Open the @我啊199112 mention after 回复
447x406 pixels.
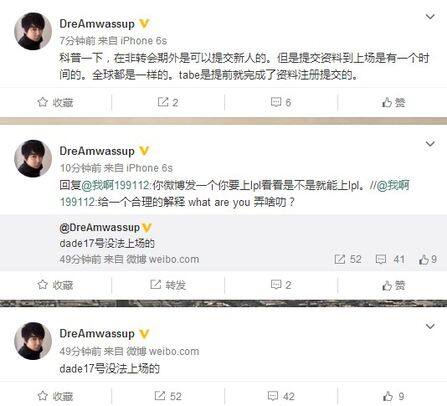(x=115, y=185)
